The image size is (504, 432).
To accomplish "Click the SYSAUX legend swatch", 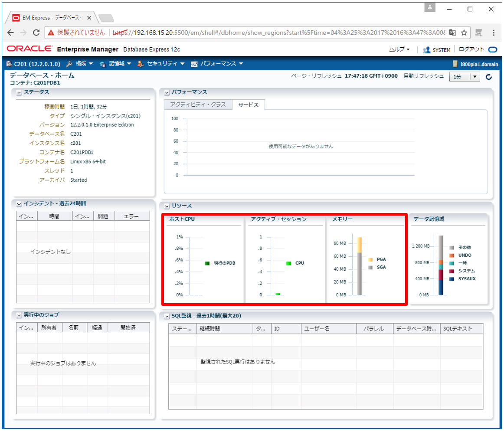I will 452,279.
